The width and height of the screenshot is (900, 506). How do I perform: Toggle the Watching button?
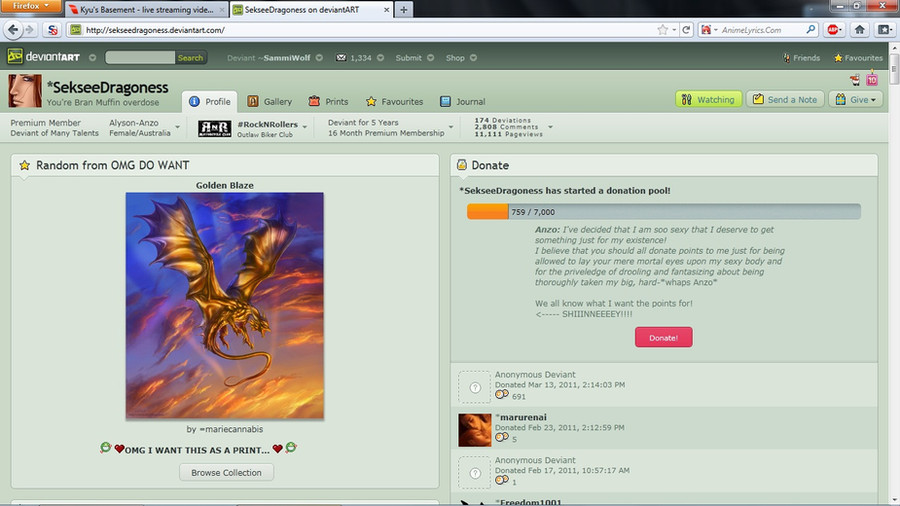(708, 99)
